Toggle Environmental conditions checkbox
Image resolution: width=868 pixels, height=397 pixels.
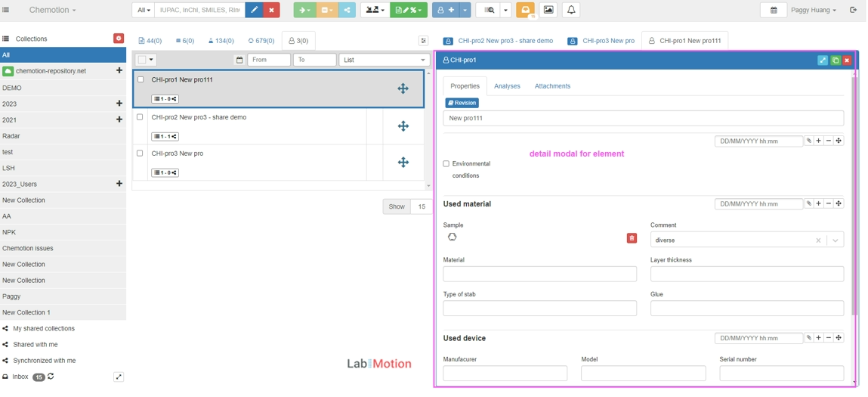tap(446, 164)
